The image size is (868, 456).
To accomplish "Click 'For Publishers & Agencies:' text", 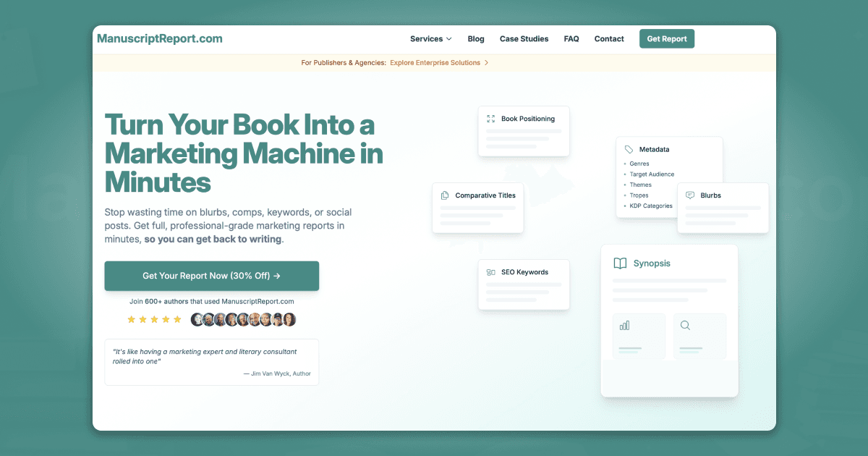I will click(344, 63).
